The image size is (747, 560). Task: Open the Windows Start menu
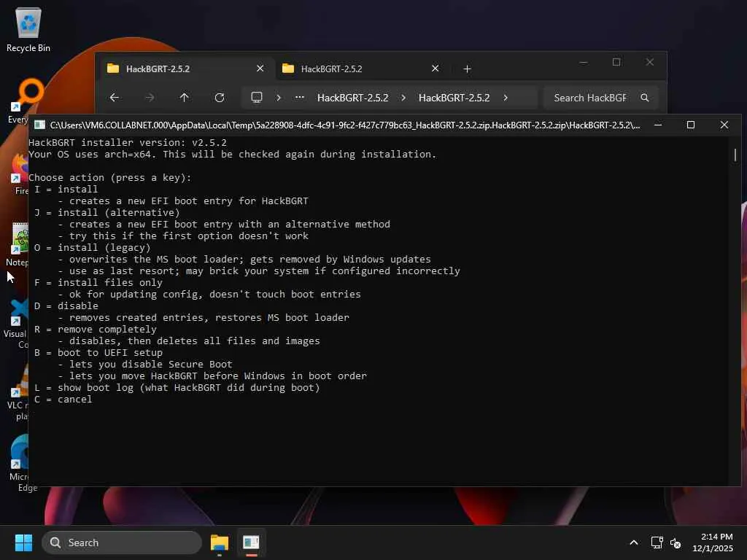pyautogui.click(x=23, y=542)
